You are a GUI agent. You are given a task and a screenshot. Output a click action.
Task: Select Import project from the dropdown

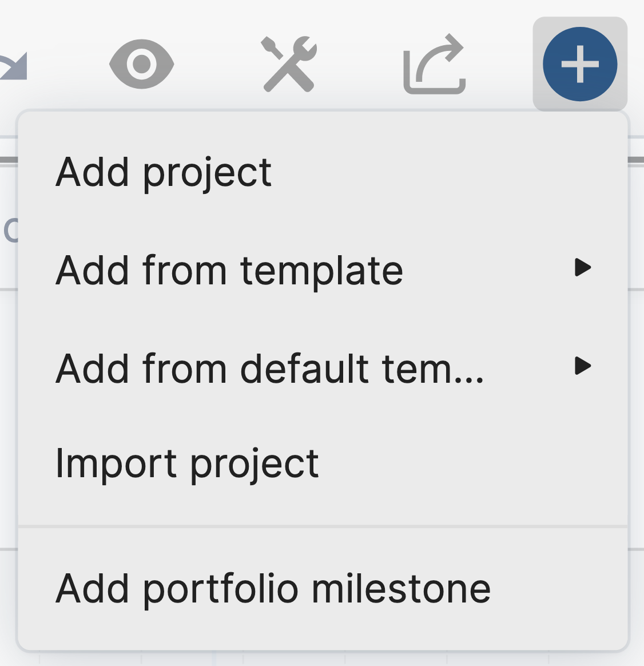coord(187,463)
